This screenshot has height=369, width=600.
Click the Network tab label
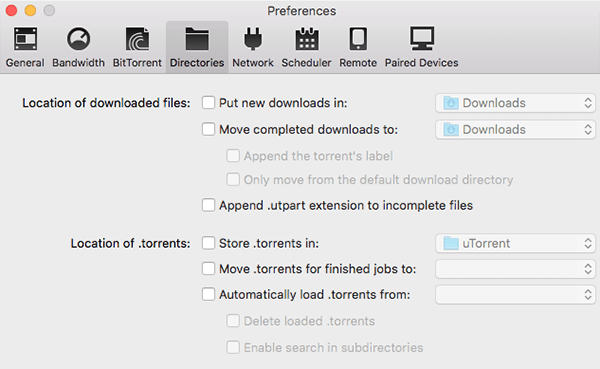tap(253, 63)
